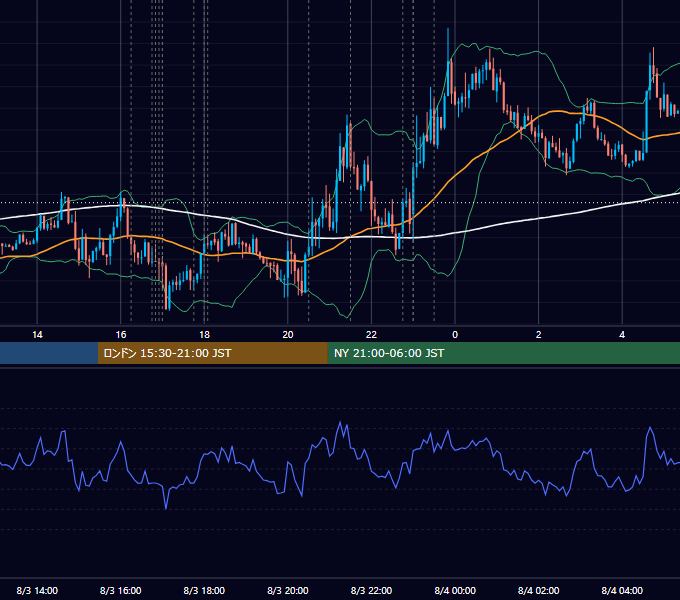The image size is (680, 600).
Task: Click the 18 hour axis label
Action: tap(204, 335)
